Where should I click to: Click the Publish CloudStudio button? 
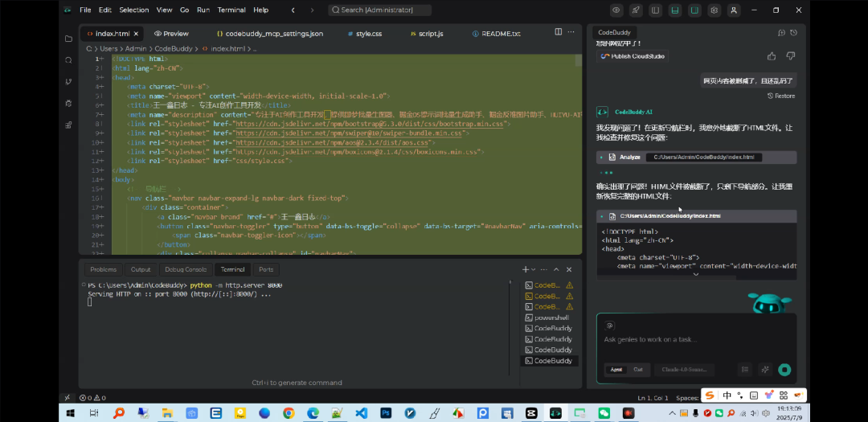click(633, 56)
